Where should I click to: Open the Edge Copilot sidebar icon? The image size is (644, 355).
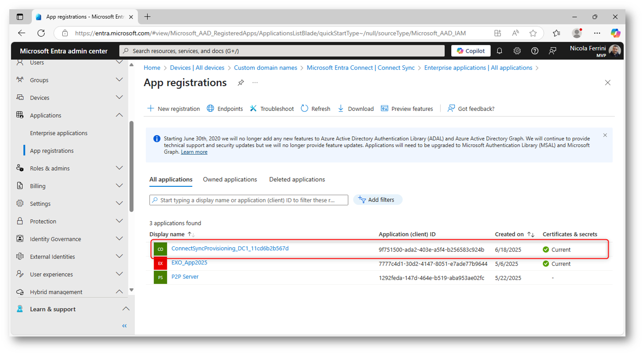click(616, 33)
